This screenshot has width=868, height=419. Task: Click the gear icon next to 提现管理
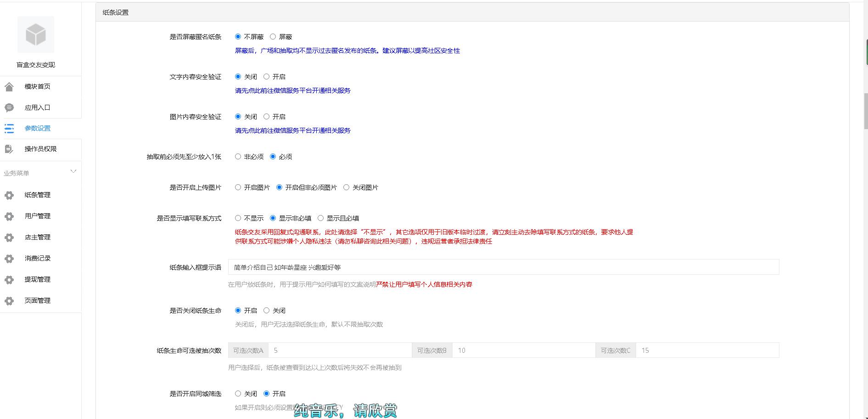(10, 279)
